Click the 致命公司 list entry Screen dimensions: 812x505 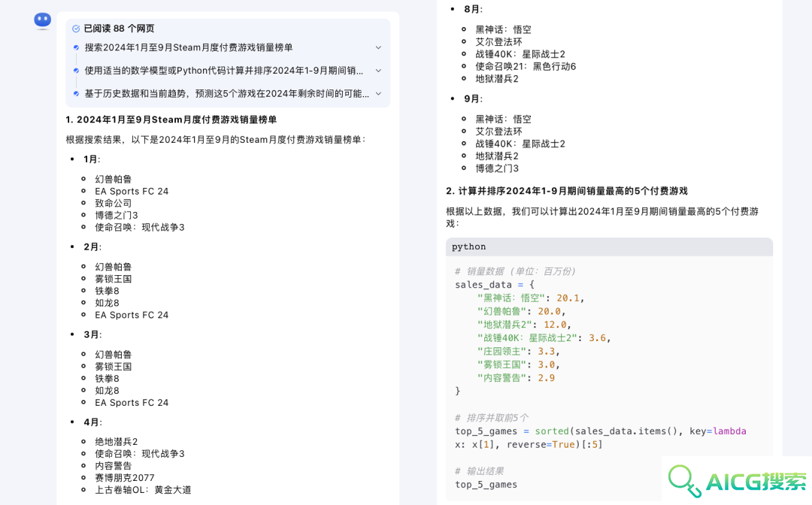coord(113,204)
